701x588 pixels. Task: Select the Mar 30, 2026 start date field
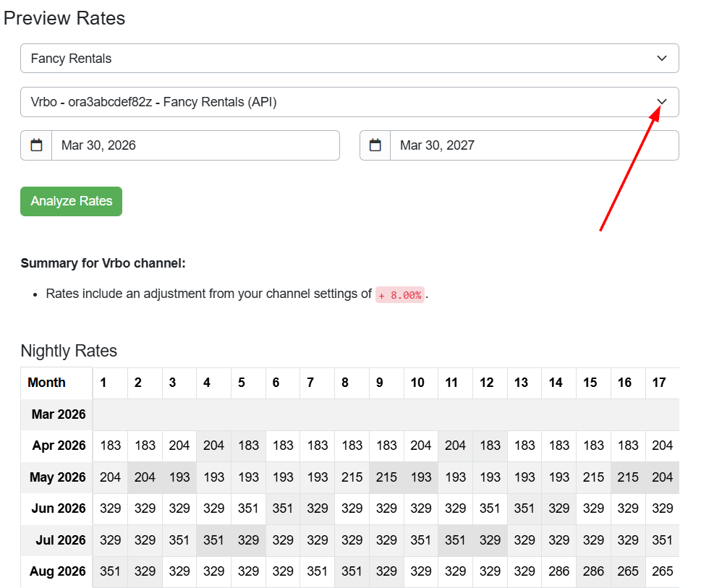click(195, 145)
